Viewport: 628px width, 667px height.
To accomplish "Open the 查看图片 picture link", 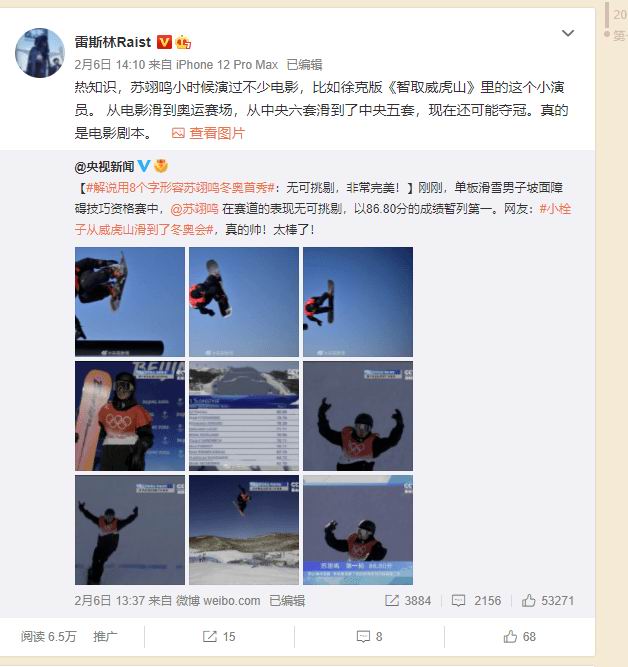I will click(x=208, y=133).
